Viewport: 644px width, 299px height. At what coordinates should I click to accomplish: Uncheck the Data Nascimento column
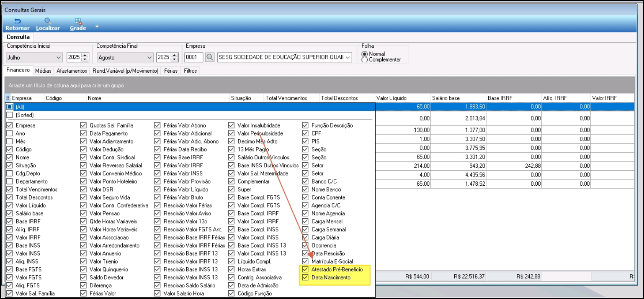305,277
